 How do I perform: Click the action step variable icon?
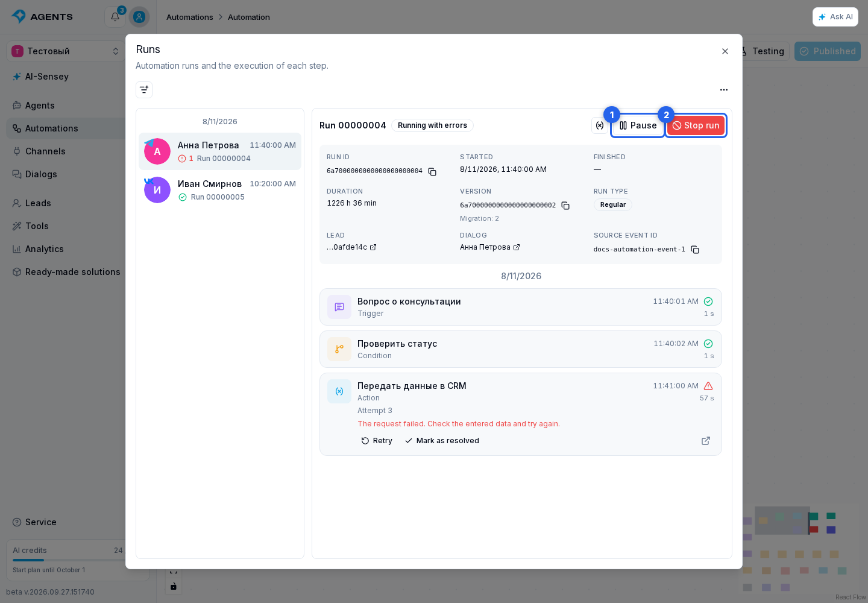click(x=339, y=391)
